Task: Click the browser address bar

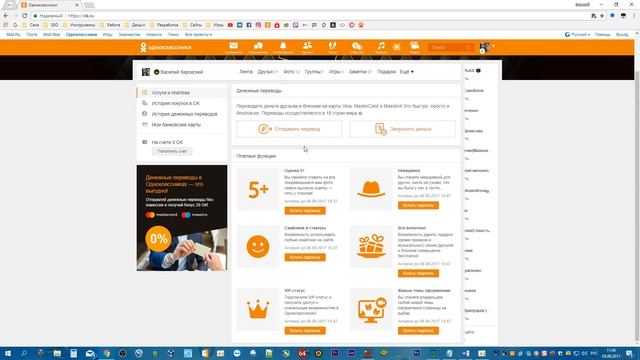Action: [x=310, y=16]
